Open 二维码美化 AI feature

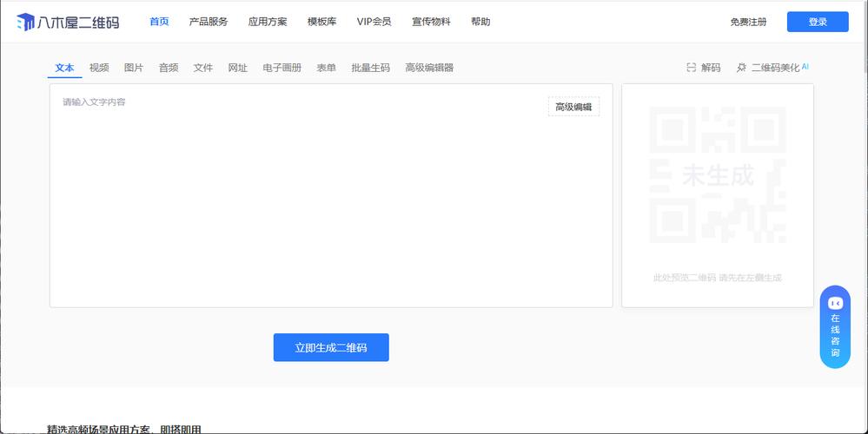780,68
